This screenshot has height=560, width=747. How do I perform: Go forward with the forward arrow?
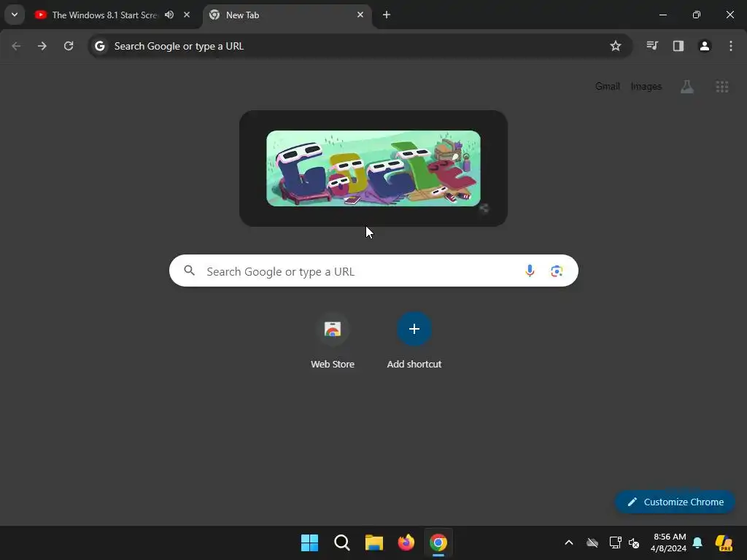pos(42,46)
